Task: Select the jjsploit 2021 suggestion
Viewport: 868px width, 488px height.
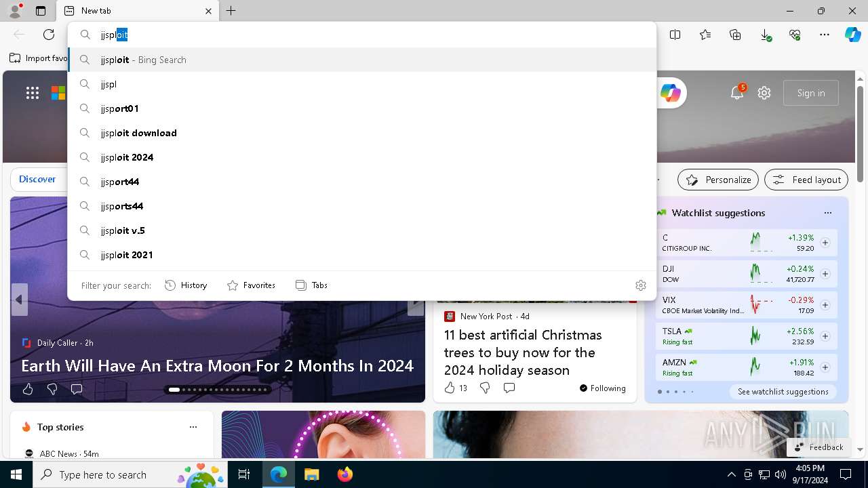Action: pyautogui.click(x=362, y=255)
